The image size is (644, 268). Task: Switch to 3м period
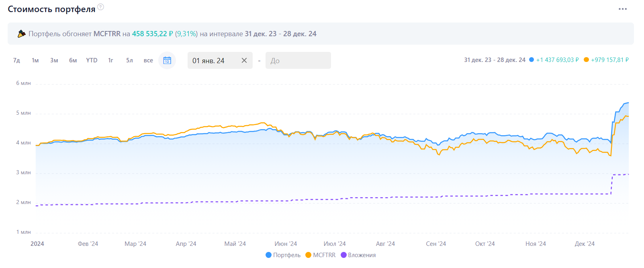pyautogui.click(x=54, y=60)
